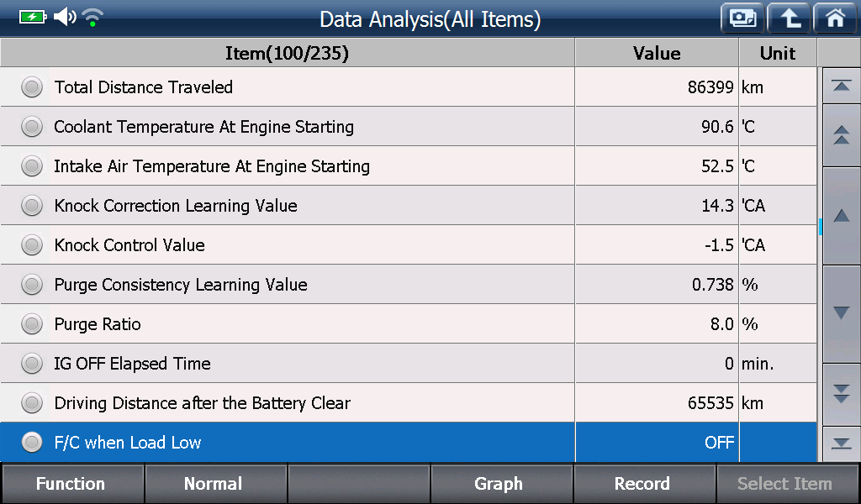Click page down double-arrow button
Screen dimensions: 861x504
tap(841, 394)
